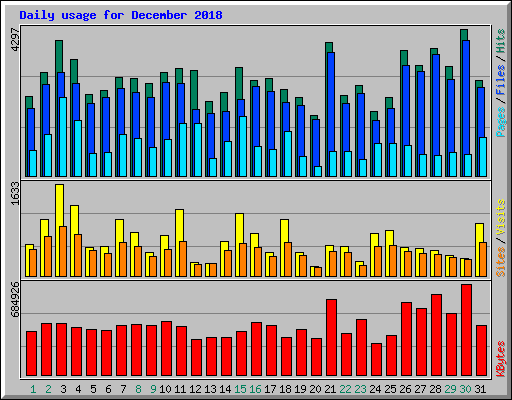Click day label 4 on the x-axis
Viewport: 512px width, 400px height.
click(78, 389)
